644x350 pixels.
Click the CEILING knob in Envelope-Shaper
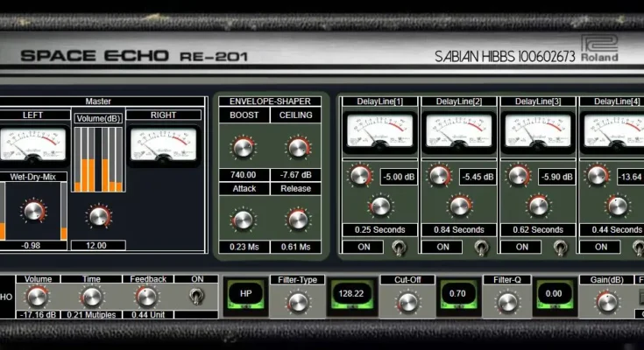[x=297, y=146]
